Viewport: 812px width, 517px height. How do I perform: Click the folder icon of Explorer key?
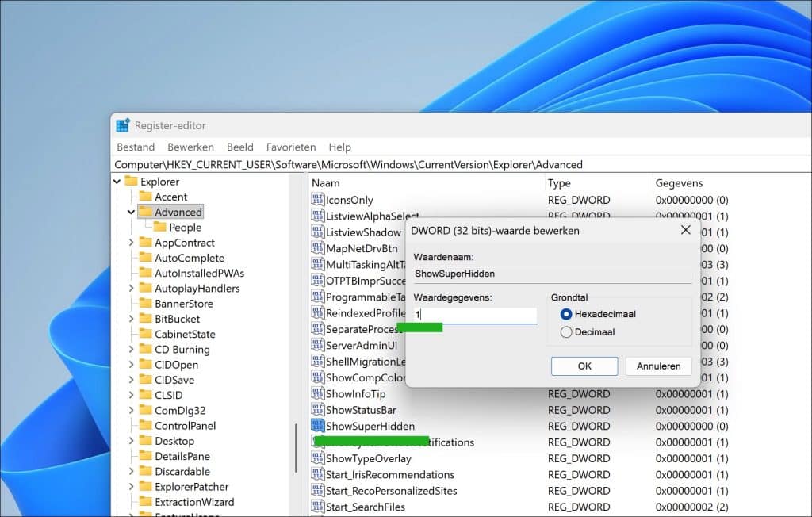(131, 182)
